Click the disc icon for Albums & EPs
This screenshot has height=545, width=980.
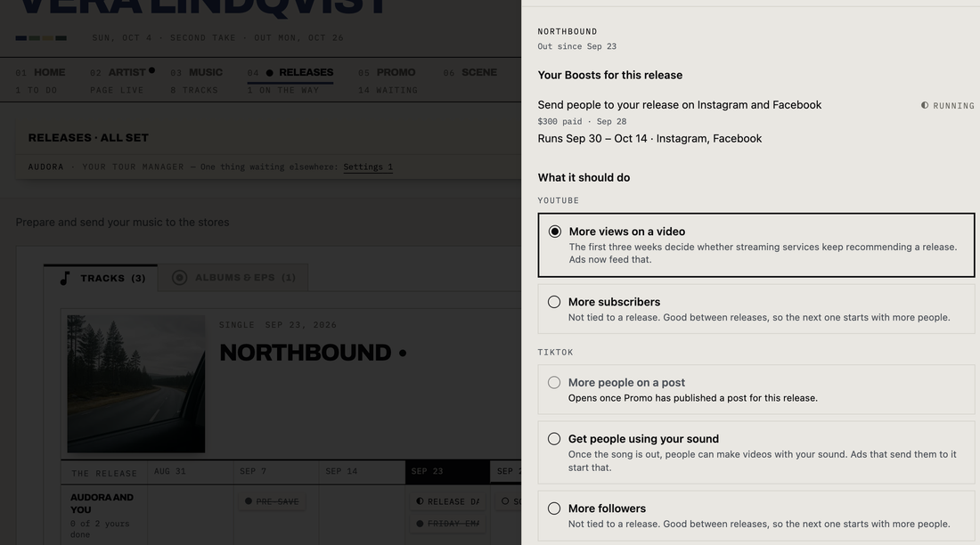point(179,278)
